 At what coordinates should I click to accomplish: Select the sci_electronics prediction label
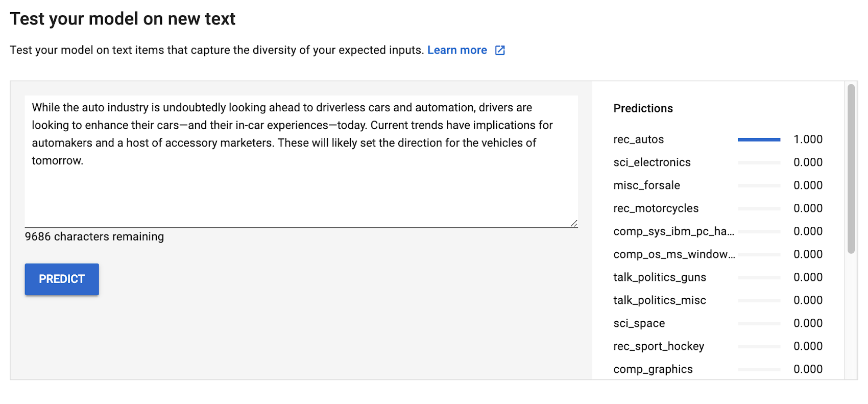pyautogui.click(x=652, y=162)
